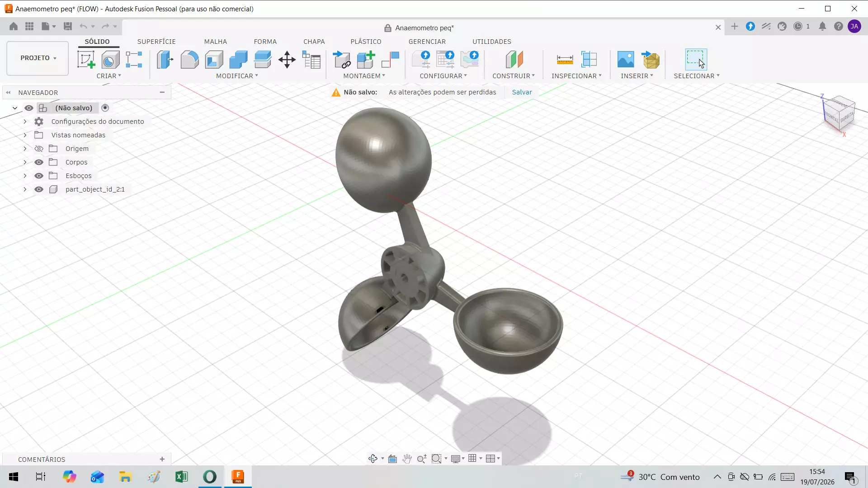
Task: Open a new design tab with plus button
Action: pyautogui.click(x=734, y=27)
